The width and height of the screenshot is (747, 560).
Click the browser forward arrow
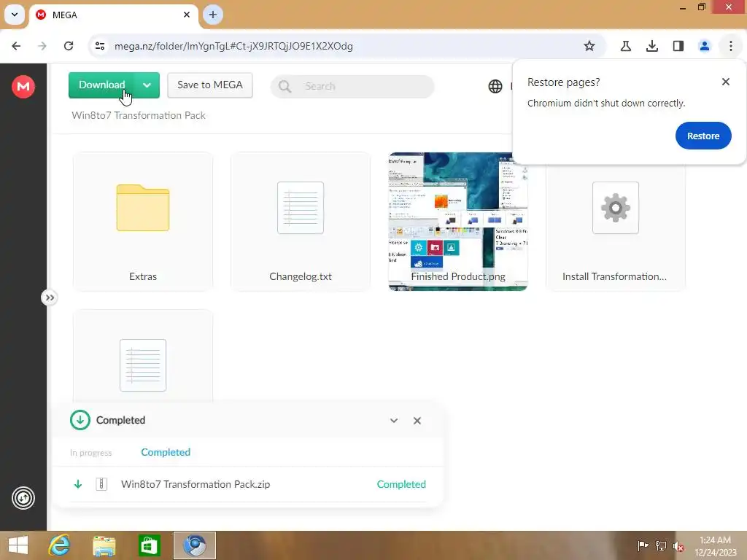click(42, 46)
